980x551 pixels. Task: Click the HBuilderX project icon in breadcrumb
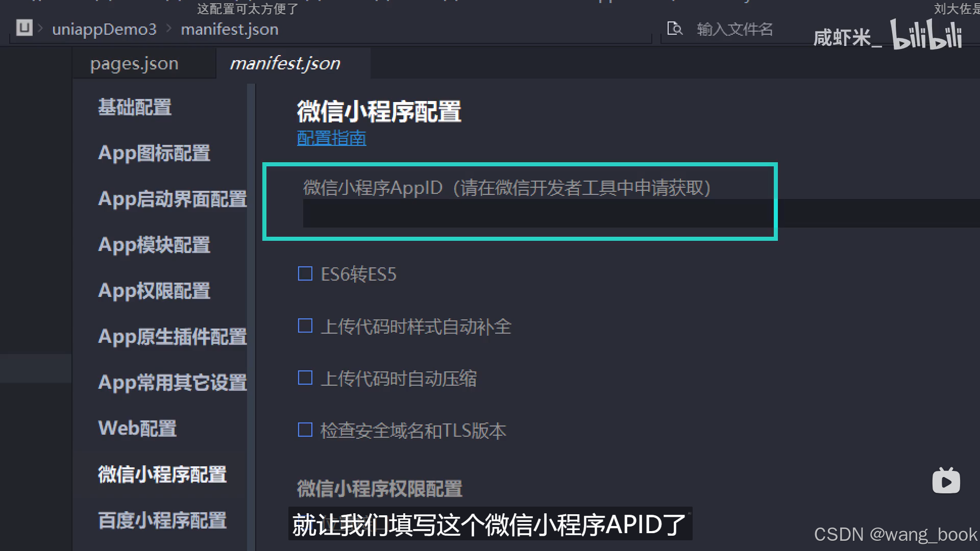click(24, 28)
